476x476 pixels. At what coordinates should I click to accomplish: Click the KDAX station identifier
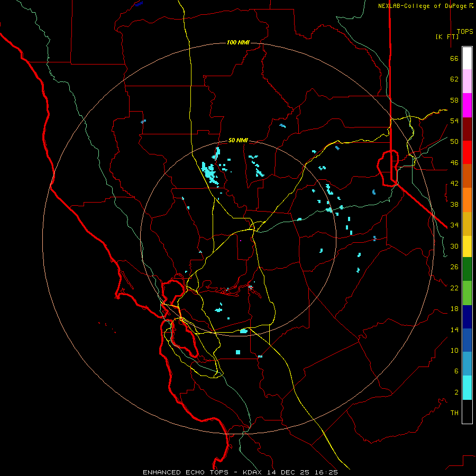click(253, 472)
